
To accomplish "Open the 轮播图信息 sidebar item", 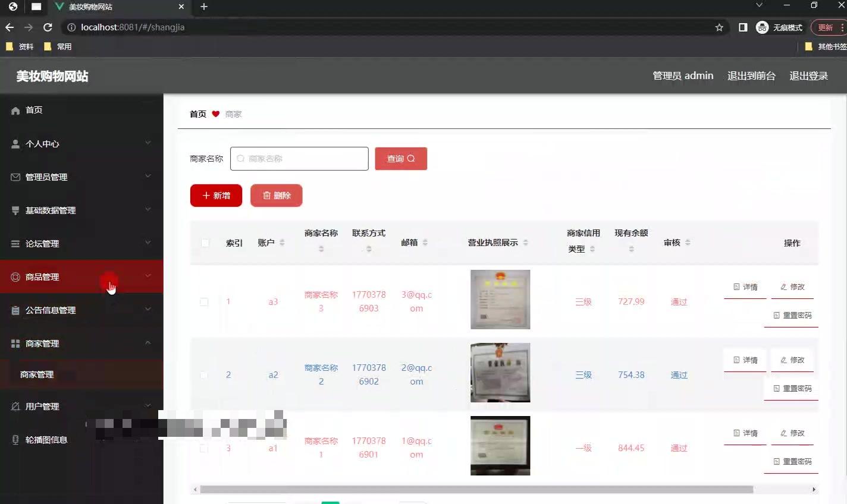I will click(x=81, y=440).
